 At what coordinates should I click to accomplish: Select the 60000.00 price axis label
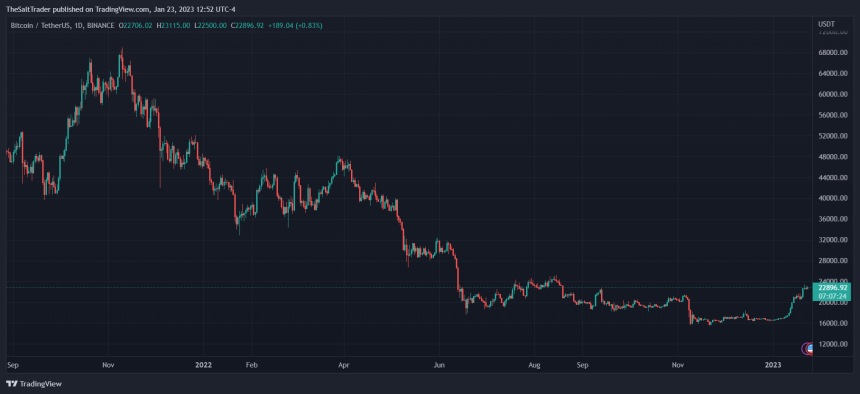point(833,94)
